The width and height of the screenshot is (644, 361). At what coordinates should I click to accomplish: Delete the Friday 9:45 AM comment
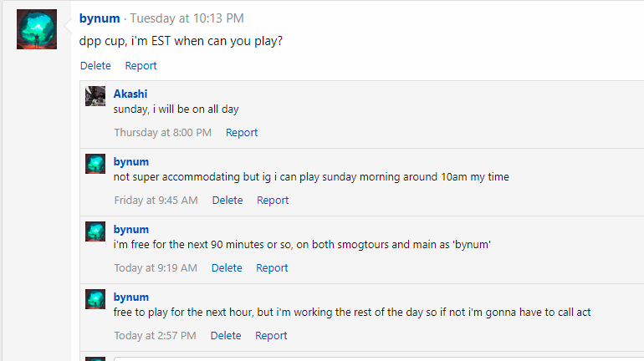coord(227,200)
